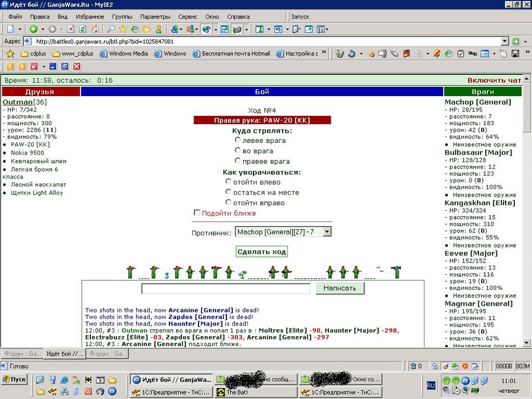Enable the 'Подойти ближе' checkbox

[197, 213]
